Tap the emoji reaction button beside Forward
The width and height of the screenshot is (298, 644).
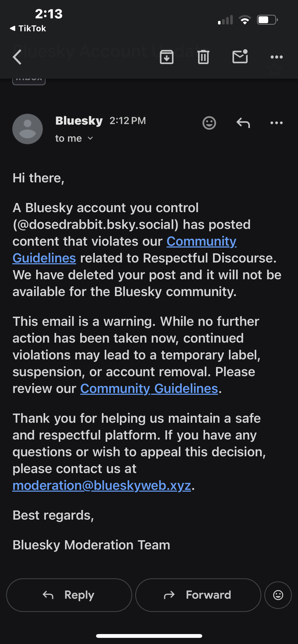(x=278, y=595)
